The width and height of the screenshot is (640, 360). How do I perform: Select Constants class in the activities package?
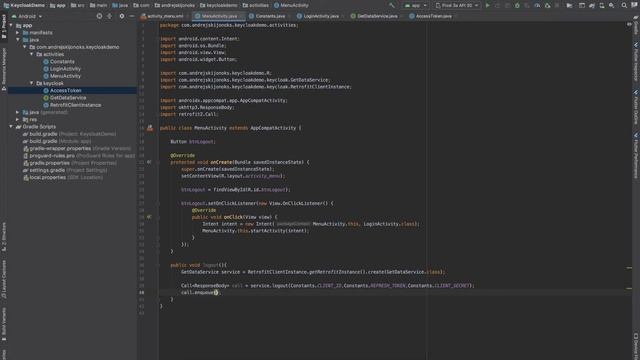(62, 62)
